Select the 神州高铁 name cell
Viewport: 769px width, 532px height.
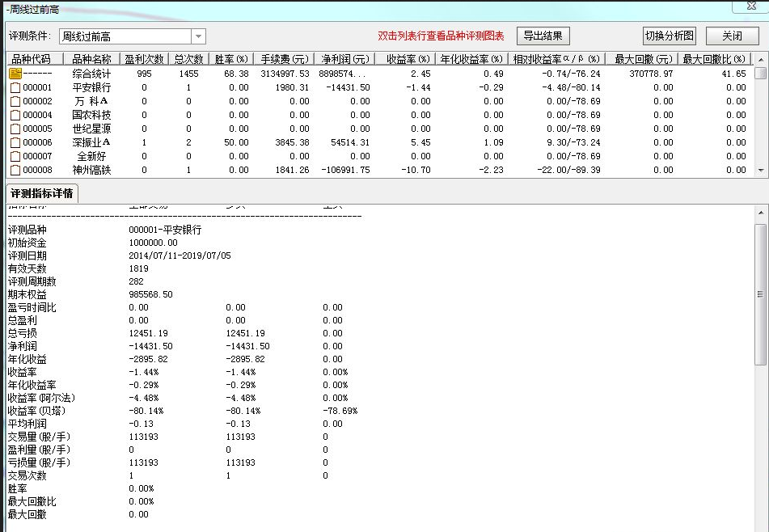pyautogui.click(x=91, y=170)
